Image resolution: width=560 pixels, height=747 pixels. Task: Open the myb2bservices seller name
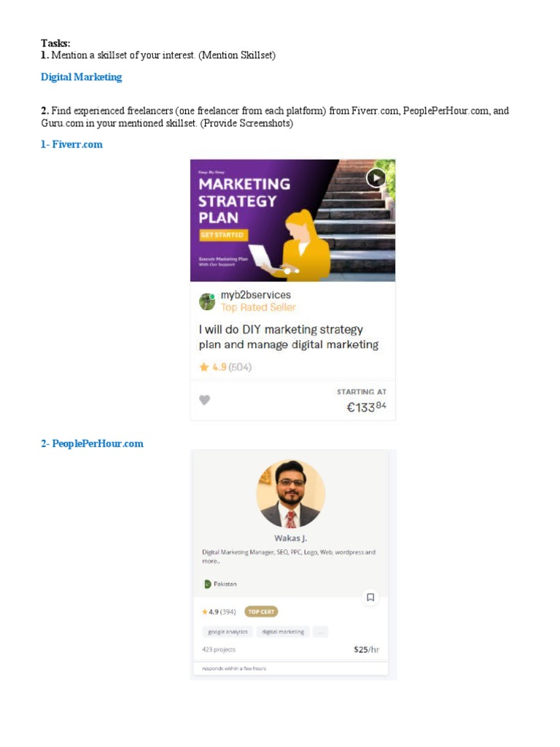coord(256,295)
